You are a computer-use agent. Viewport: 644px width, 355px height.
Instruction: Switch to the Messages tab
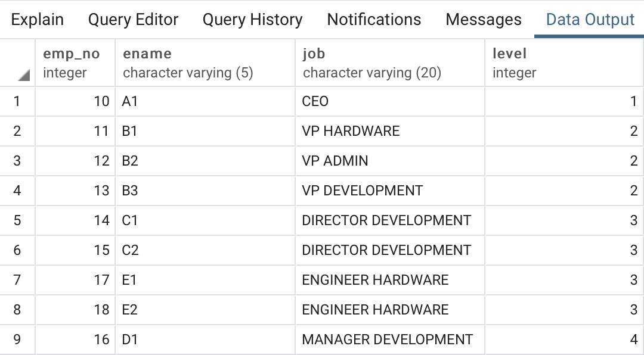[x=484, y=20]
